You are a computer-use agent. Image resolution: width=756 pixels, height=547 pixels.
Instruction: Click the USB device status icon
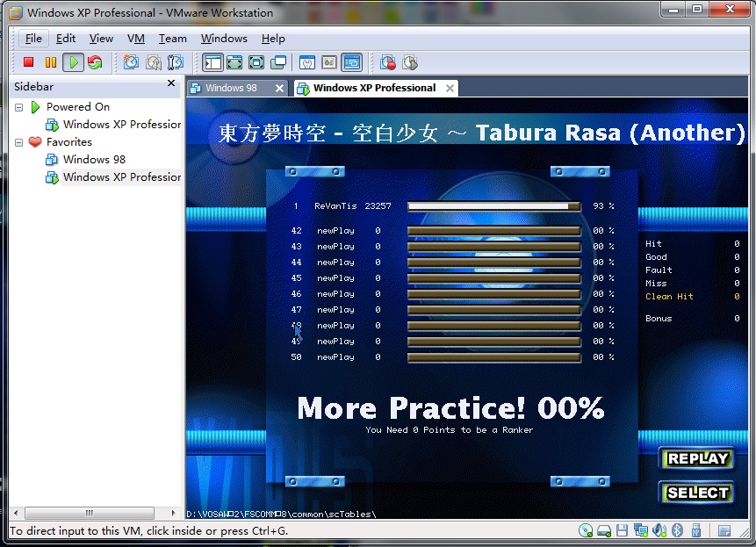pos(695,530)
